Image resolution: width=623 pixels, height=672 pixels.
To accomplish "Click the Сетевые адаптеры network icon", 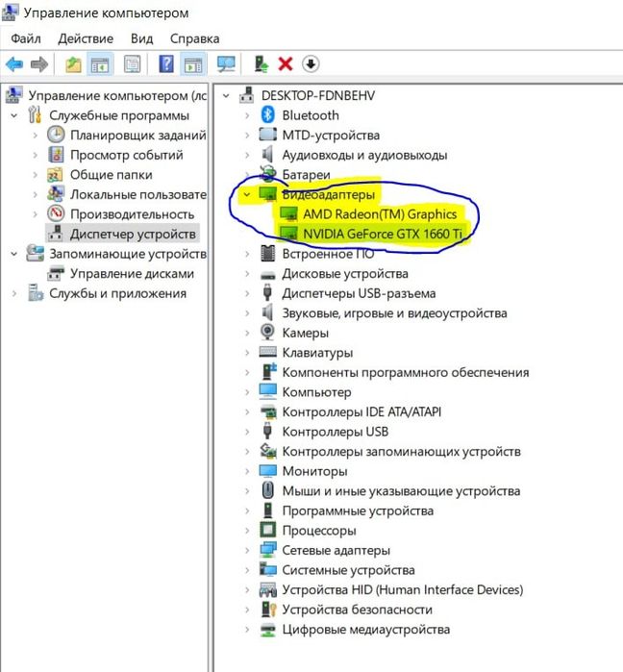I will 268,550.
